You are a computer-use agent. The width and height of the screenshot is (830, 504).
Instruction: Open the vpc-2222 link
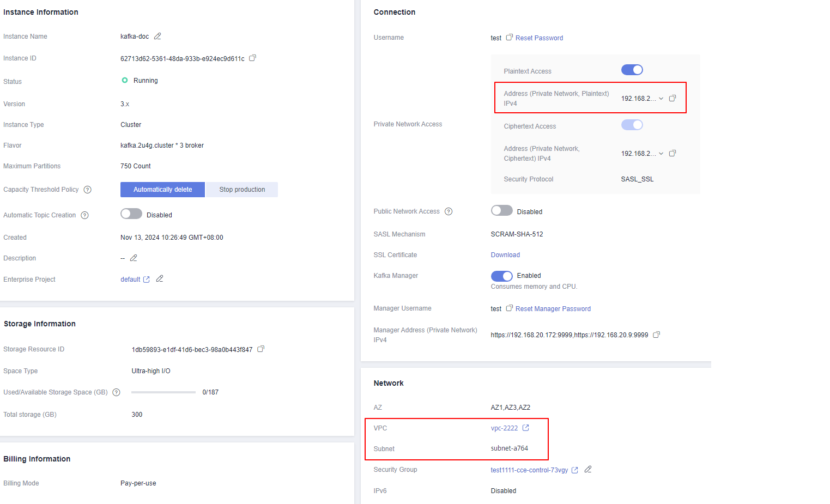(x=504, y=428)
